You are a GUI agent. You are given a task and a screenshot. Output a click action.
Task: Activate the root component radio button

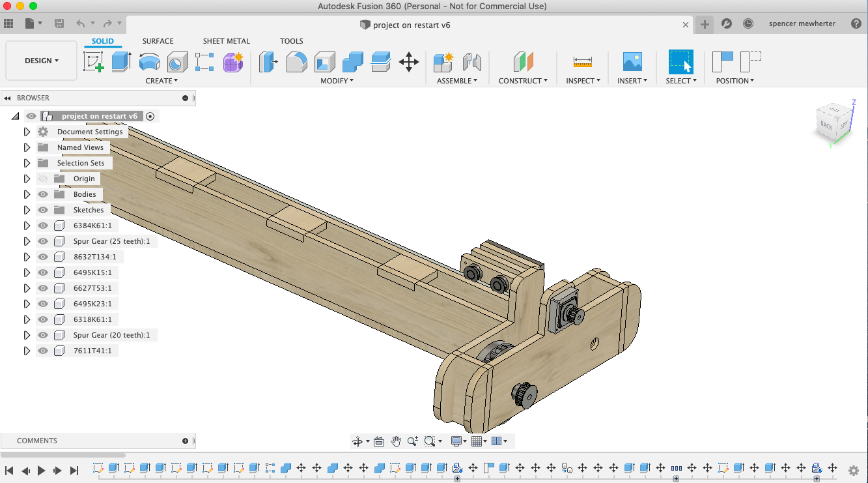click(x=150, y=116)
